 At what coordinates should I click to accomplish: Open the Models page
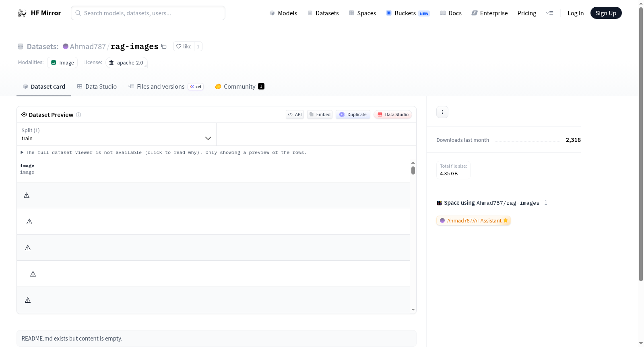point(283,13)
